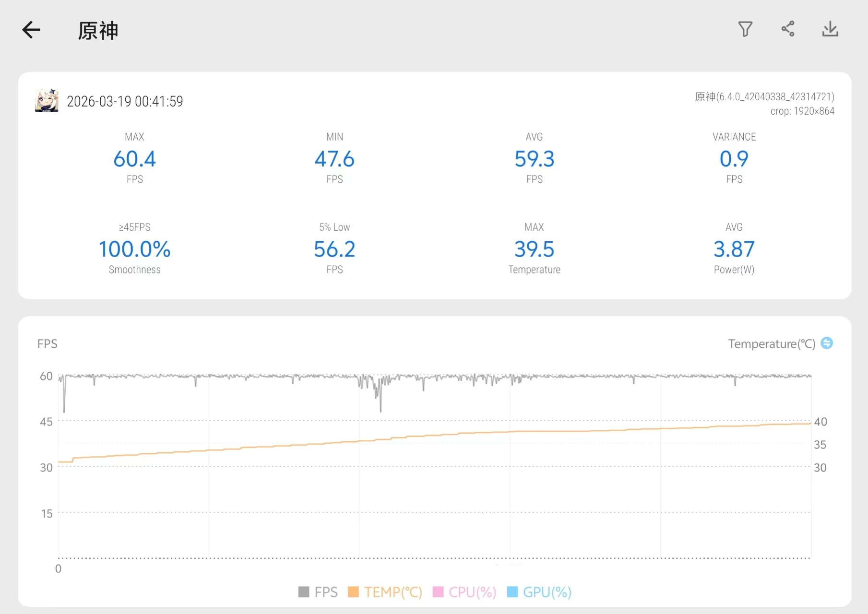Image resolution: width=868 pixels, height=614 pixels.
Task: Click the blue GPU legend swatch
Action: coord(512,592)
